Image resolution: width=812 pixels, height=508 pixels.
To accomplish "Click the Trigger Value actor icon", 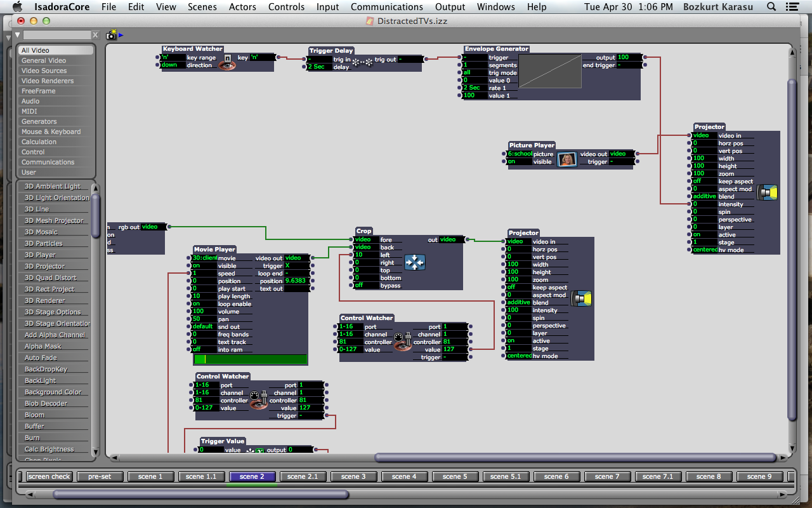I will click(255, 450).
